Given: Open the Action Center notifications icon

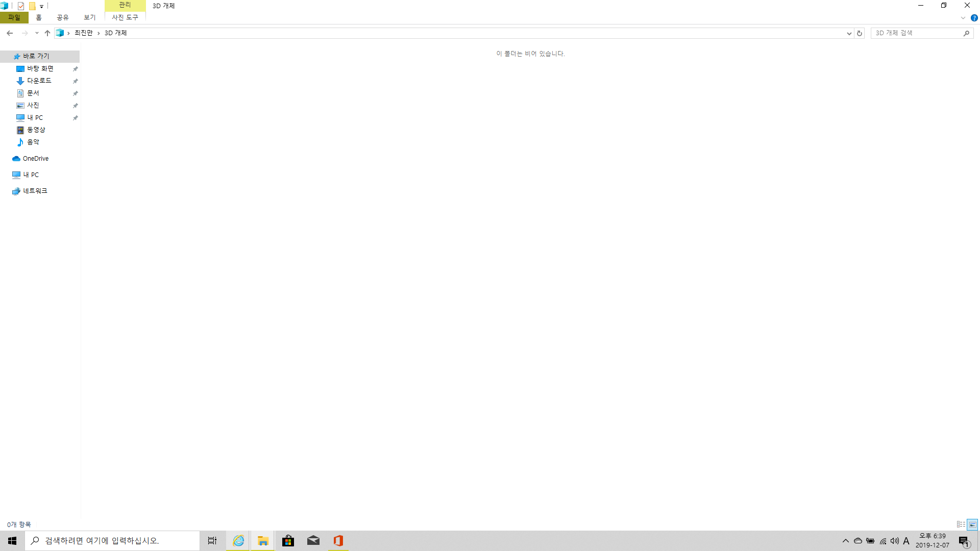Looking at the screenshot, I should point(964,541).
